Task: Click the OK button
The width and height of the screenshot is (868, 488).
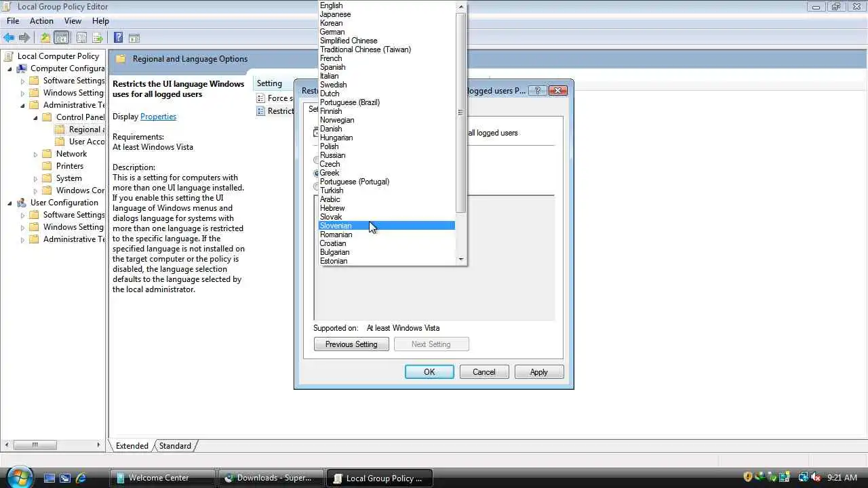Action: (429, 372)
